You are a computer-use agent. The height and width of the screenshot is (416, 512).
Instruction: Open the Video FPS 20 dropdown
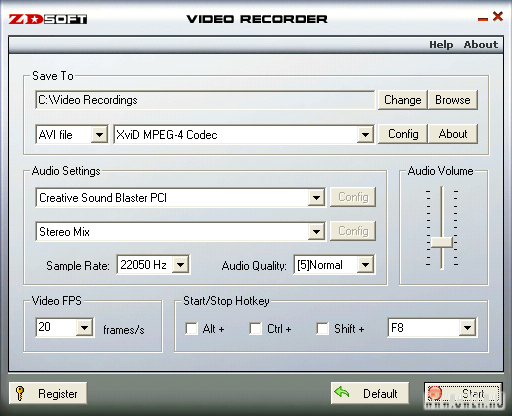pyautogui.click(x=64, y=327)
